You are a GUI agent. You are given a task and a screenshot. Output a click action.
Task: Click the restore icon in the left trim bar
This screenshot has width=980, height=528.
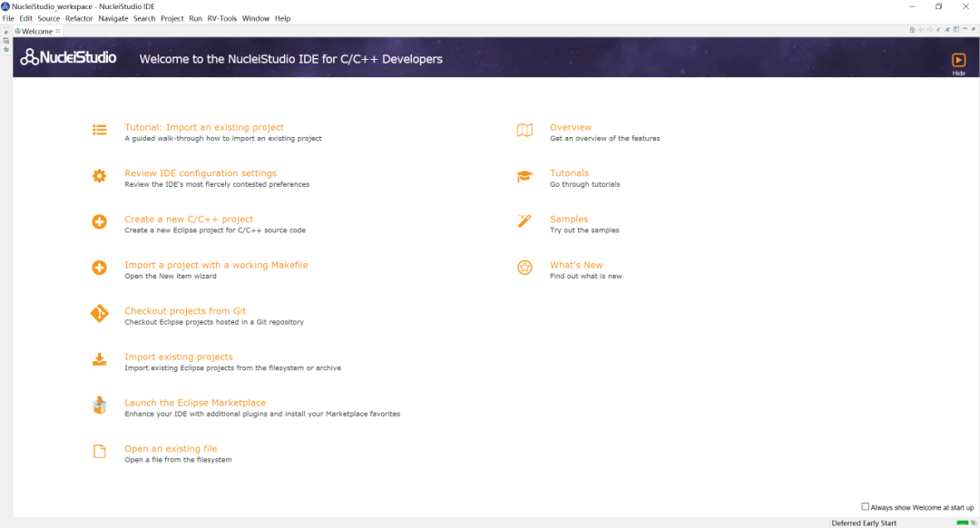6,32
